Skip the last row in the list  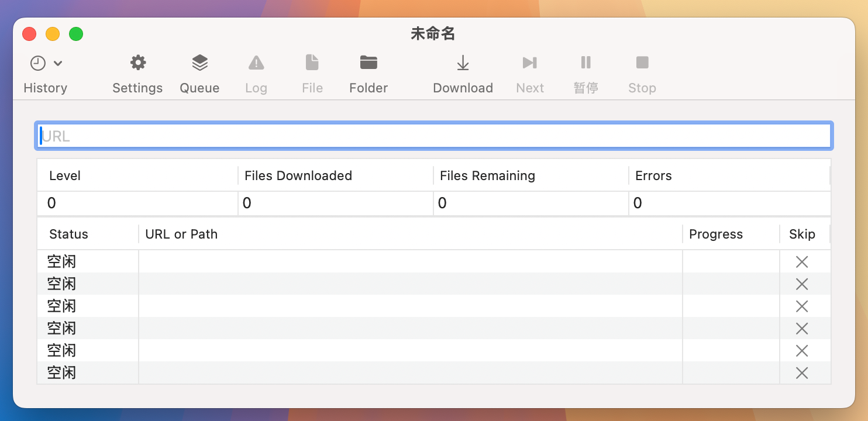(802, 372)
